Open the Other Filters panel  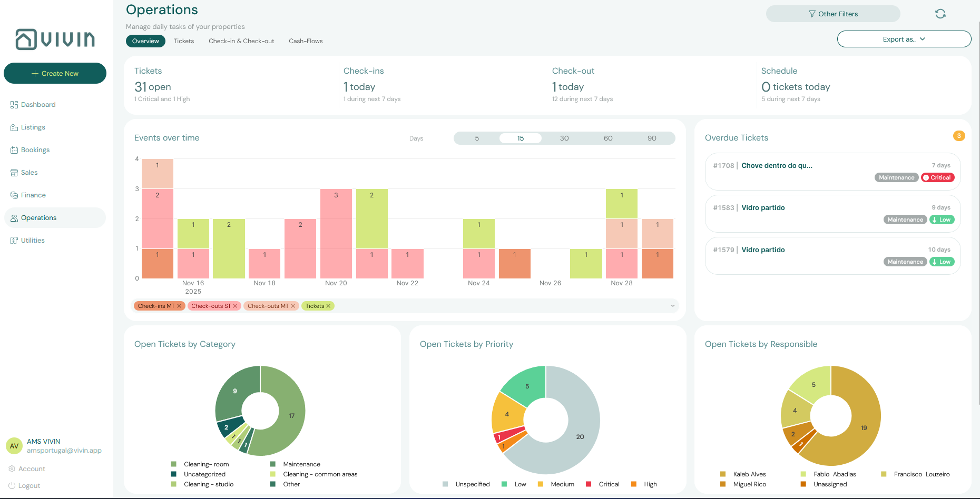(832, 14)
